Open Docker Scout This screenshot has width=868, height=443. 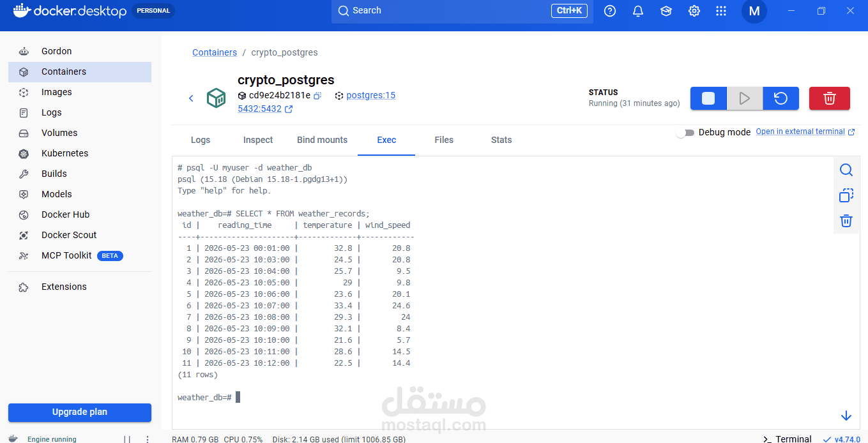coord(80,235)
